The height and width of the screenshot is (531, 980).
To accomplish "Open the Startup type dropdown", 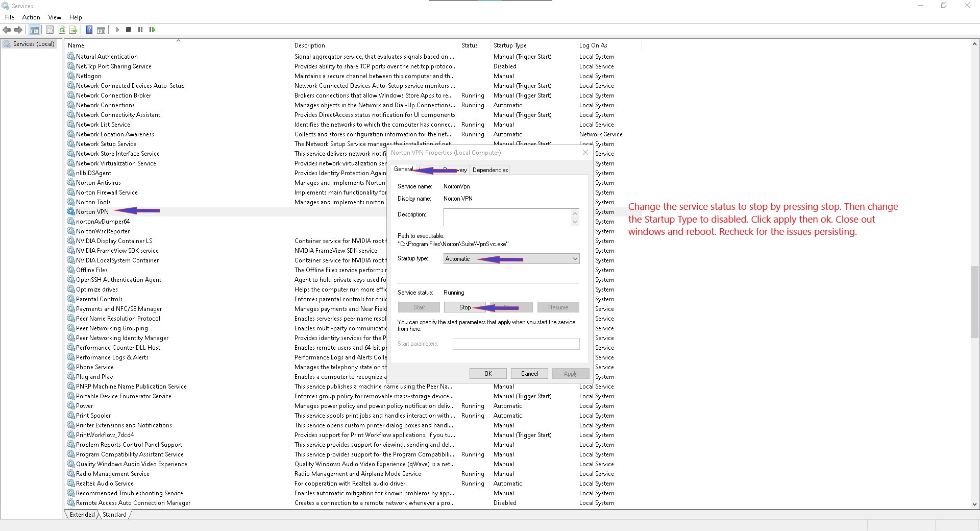I will [x=511, y=259].
